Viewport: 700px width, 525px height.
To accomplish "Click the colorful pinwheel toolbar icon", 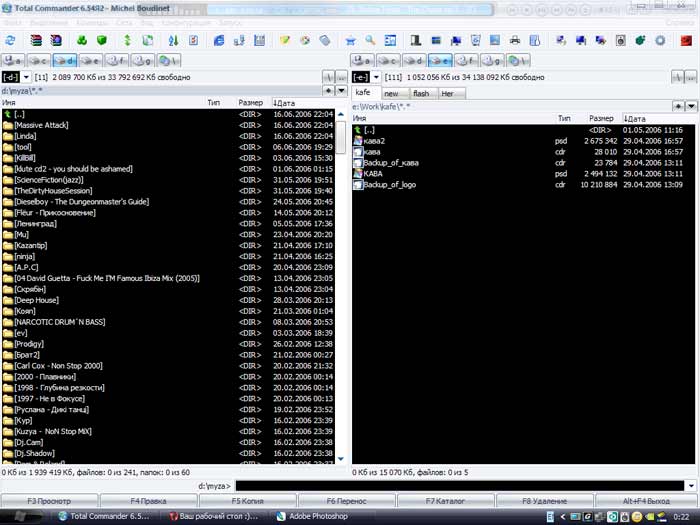I will click(x=305, y=41).
